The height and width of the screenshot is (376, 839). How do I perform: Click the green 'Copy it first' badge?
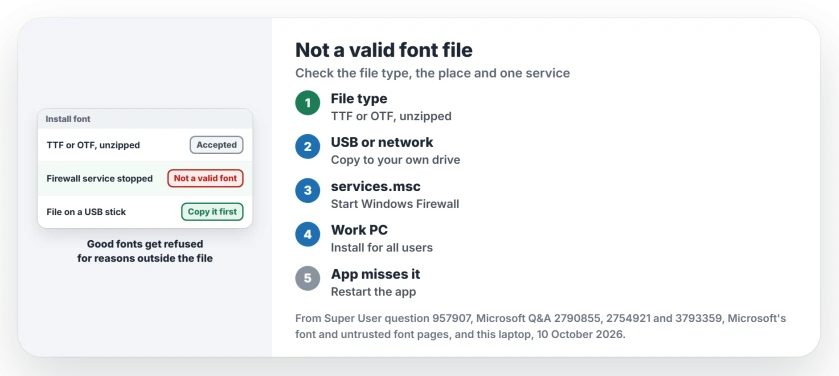(212, 212)
